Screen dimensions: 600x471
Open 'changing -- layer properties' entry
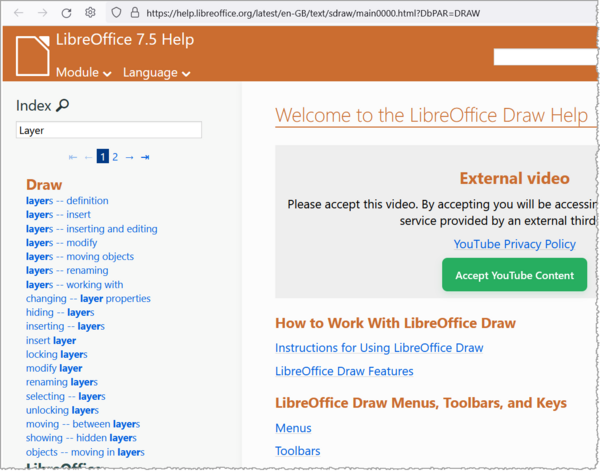coord(88,298)
